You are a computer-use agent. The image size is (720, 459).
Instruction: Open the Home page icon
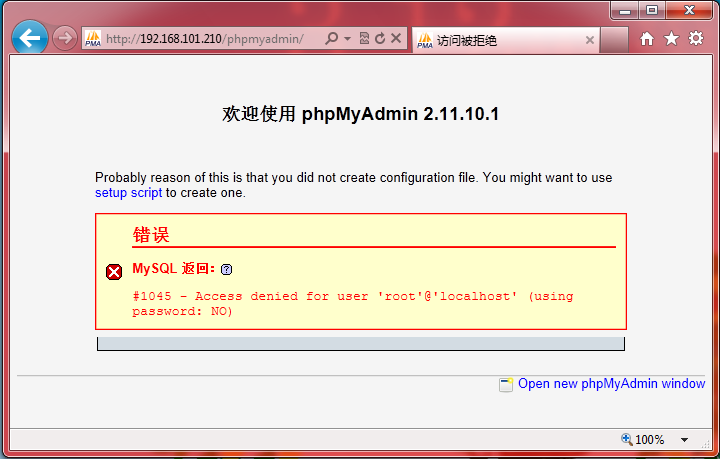pos(647,39)
